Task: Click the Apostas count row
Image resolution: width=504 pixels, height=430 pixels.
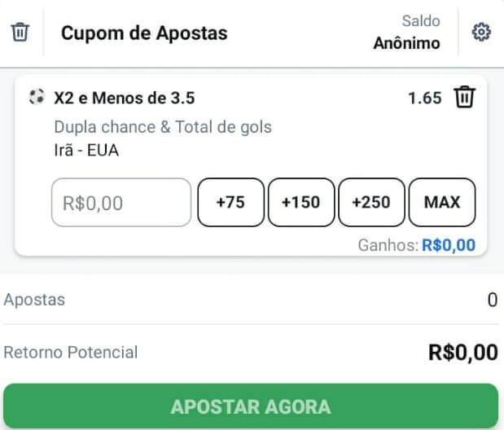Action: pos(251,300)
